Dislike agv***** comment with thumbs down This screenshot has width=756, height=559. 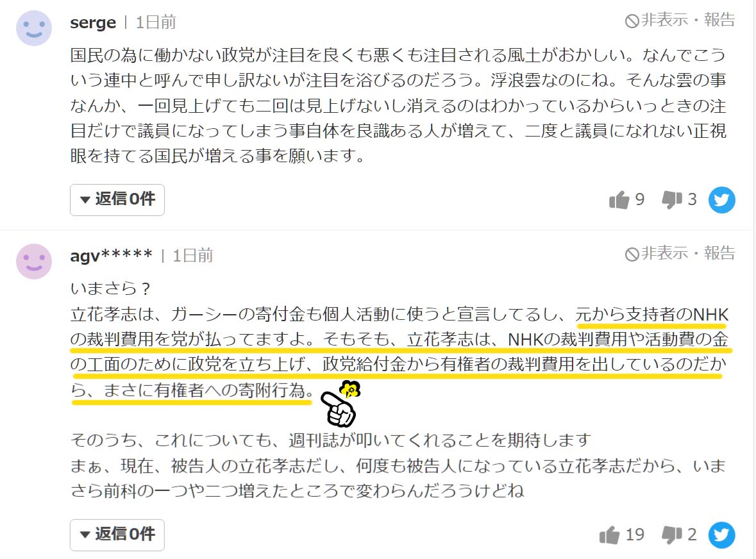pyautogui.click(x=671, y=535)
